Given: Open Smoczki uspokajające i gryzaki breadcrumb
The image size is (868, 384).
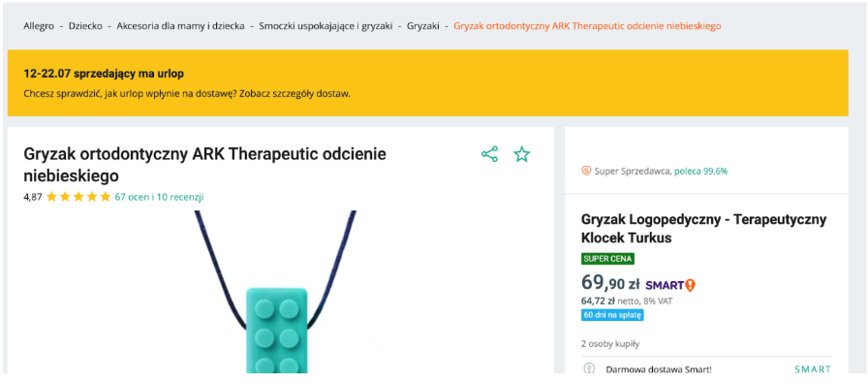Looking at the screenshot, I should pos(325,26).
